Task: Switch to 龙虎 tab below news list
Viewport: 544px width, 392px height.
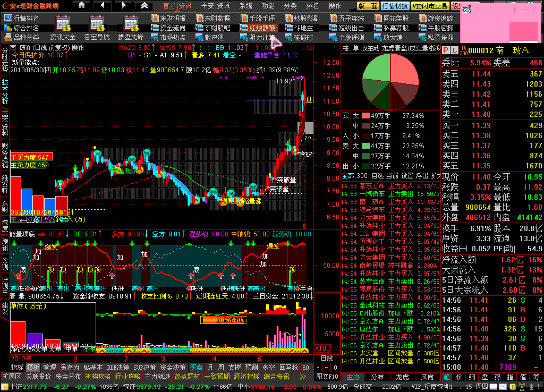Action: pos(403,377)
